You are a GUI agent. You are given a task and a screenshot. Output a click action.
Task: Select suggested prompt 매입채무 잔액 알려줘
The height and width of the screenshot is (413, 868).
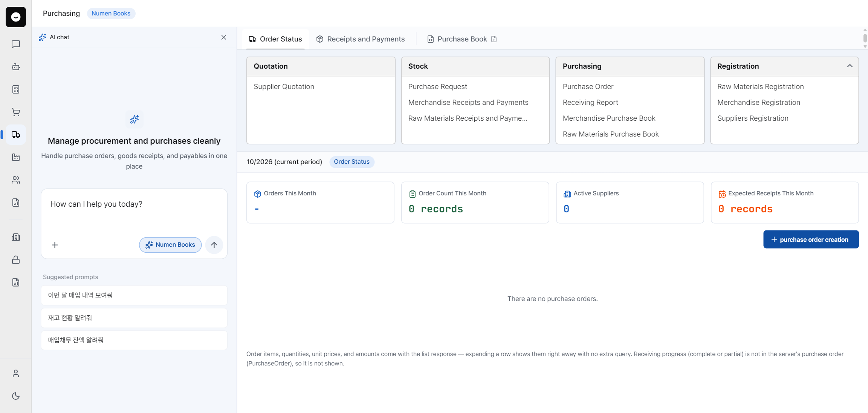[134, 340]
